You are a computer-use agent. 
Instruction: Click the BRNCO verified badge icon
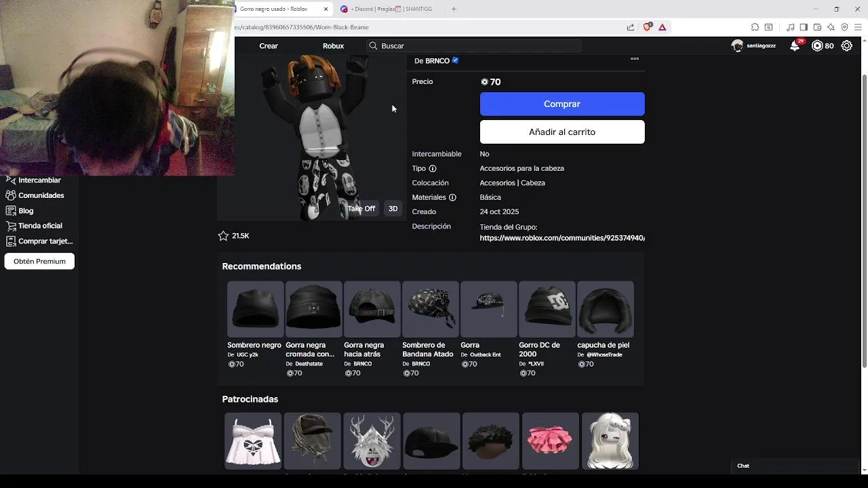click(455, 60)
